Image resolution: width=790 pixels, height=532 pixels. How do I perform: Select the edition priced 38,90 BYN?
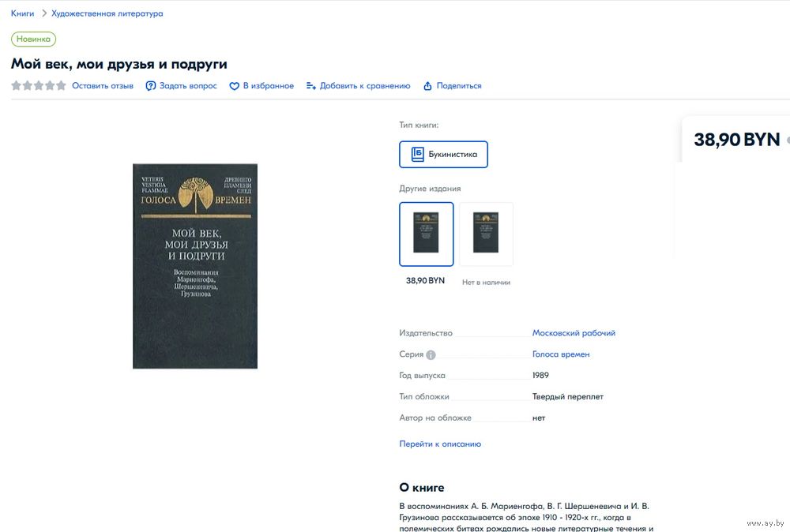tap(427, 234)
